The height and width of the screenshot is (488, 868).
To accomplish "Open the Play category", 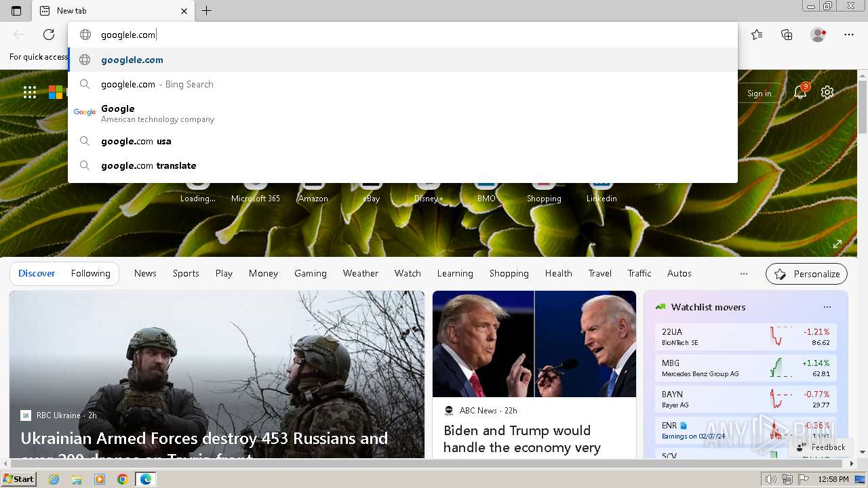I will pos(224,273).
